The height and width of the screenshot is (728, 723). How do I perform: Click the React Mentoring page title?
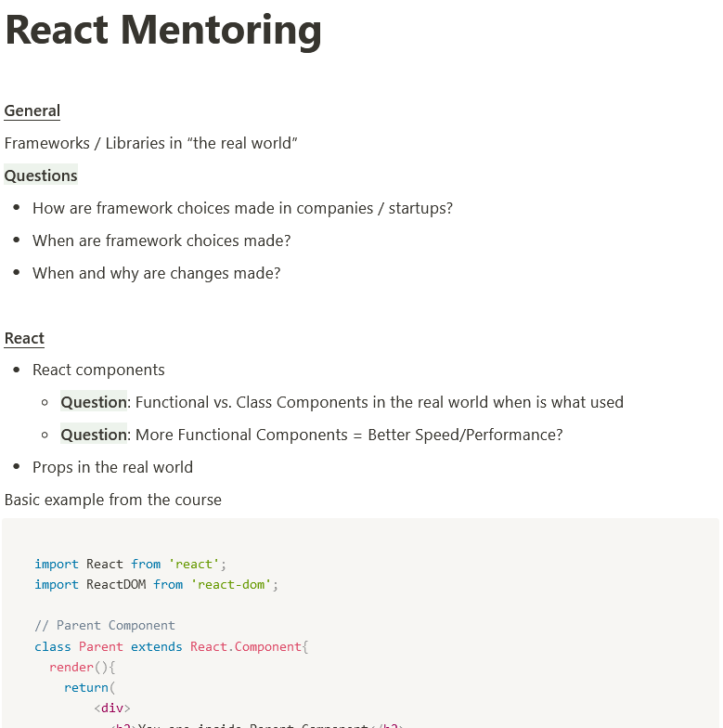pos(163,31)
